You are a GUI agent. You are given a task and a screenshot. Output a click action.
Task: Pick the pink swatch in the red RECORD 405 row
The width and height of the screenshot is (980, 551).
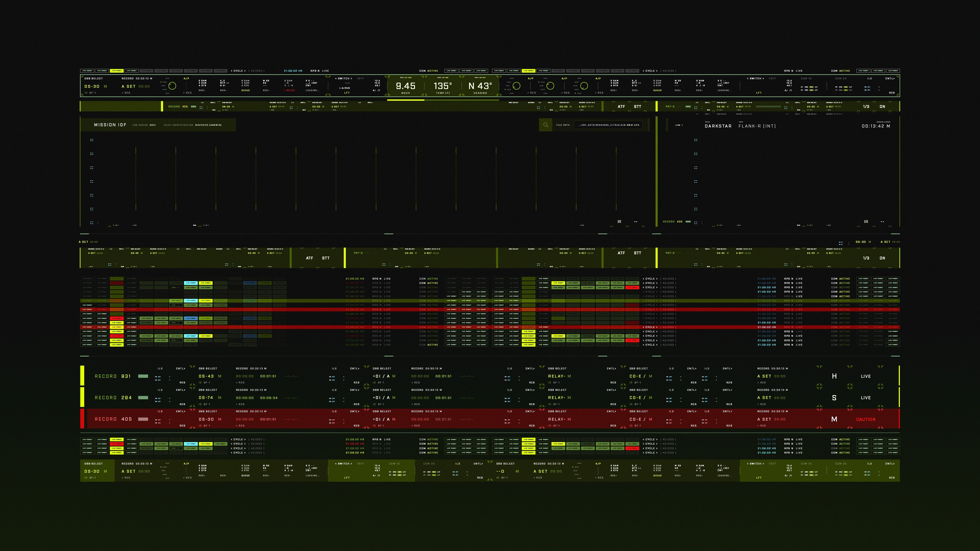tap(143, 419)
